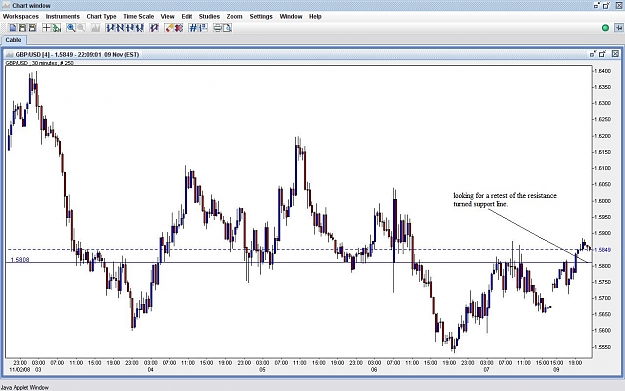Click the printer icon
625x391 pixels.
click(x=217, y=28)
